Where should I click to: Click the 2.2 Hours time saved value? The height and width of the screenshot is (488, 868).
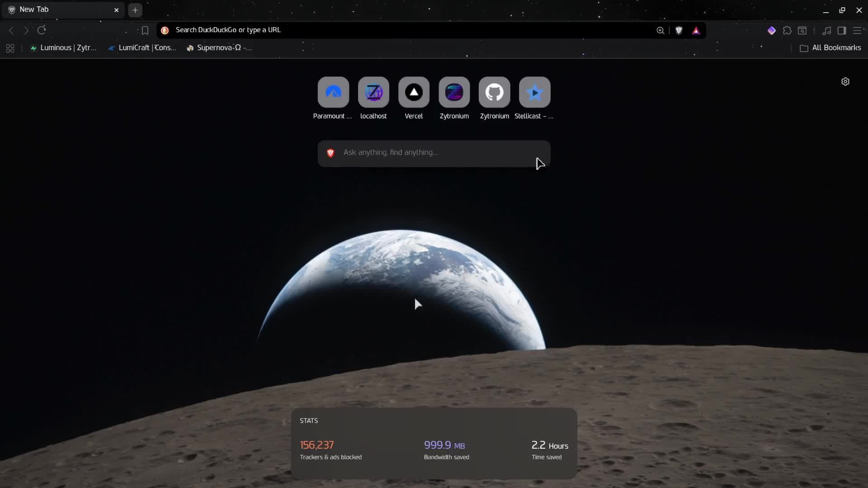550,445
